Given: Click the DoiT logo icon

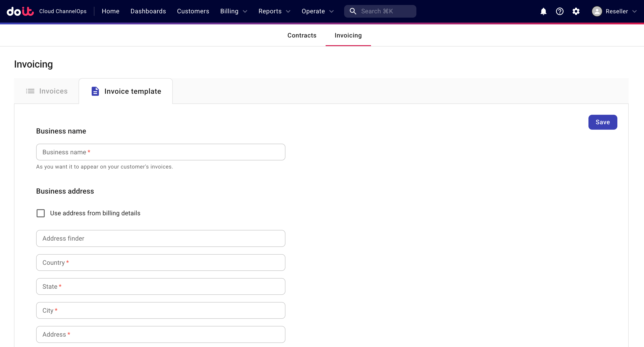Looking at the screenshot, I should (x=20, y=11).
